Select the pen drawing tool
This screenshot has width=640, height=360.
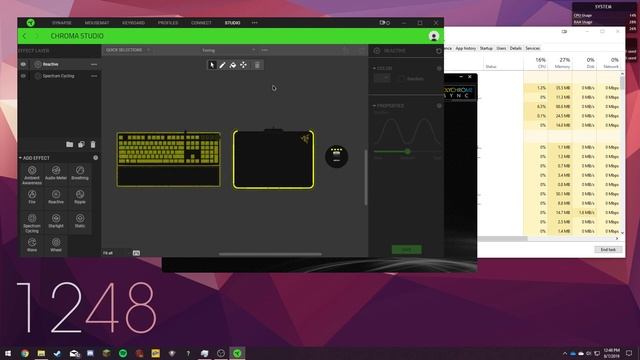click(x=222, y=65)
